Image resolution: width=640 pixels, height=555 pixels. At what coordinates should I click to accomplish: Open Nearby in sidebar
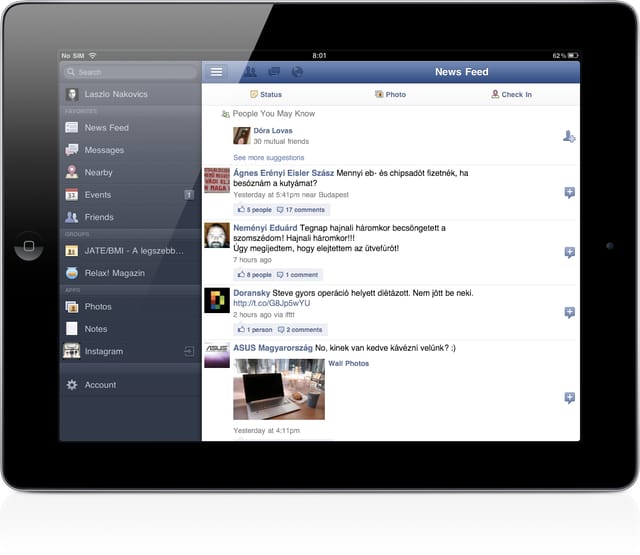click(x=131, y=173)
